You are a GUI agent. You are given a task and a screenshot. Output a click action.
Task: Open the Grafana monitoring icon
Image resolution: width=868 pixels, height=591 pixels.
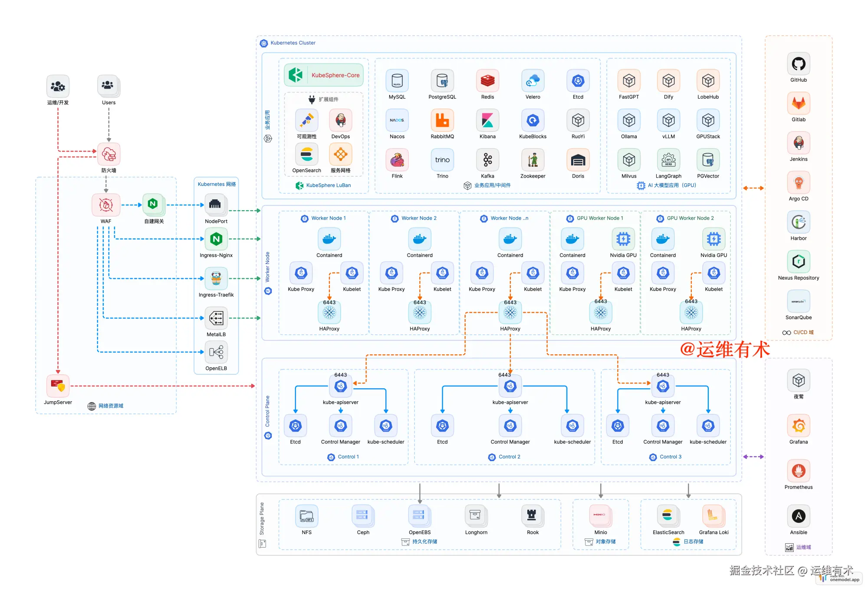coord(798,426)
